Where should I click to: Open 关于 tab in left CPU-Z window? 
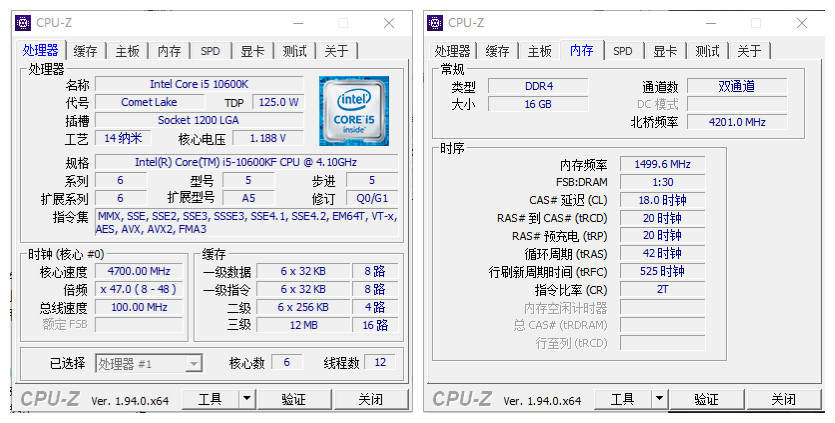pos(336,51)
